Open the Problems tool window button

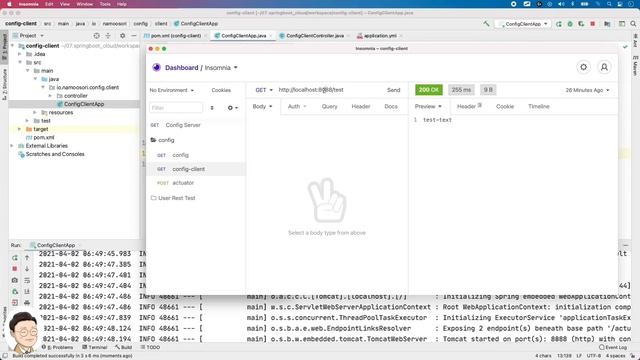(x=58, y=347)
